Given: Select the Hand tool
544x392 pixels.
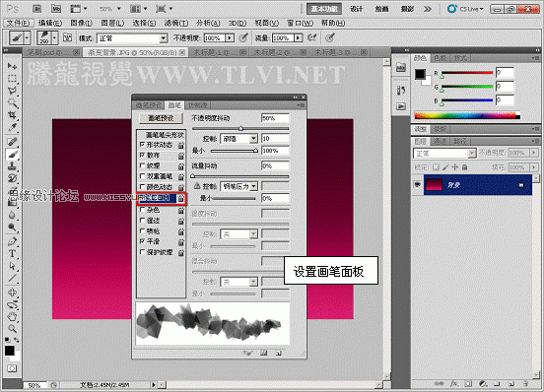Looking at the screenshot, I should pos(12,316).
